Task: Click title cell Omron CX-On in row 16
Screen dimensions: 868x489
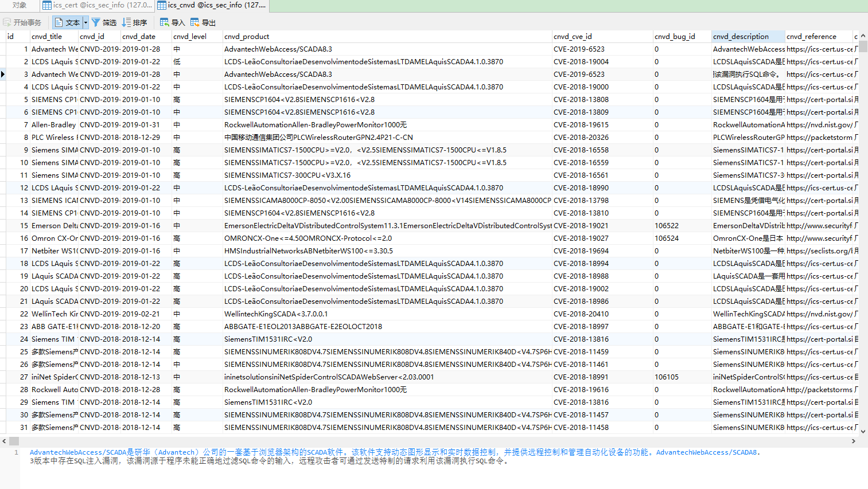Action: (x=54, y=238)
